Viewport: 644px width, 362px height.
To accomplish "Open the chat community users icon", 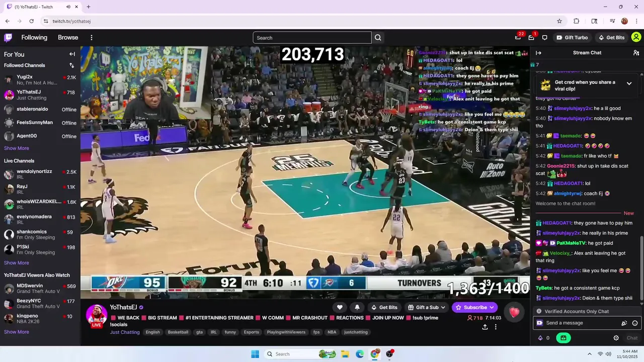I will tap(636, 53).
